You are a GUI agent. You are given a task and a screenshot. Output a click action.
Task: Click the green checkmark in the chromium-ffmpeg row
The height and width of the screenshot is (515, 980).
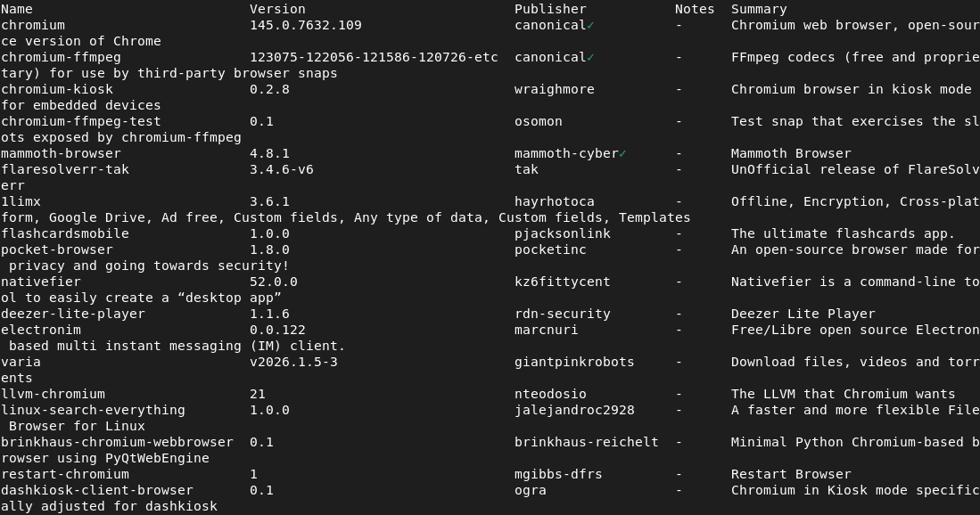pos(590,57)
